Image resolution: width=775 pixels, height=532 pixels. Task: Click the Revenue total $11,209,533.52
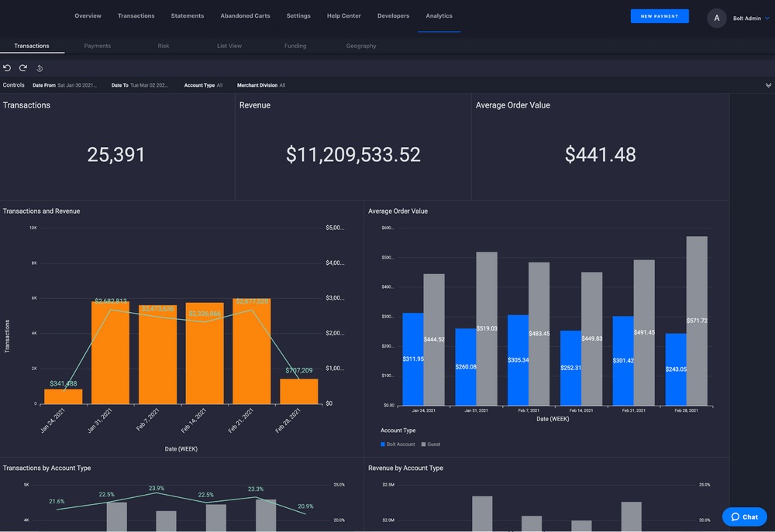pyautogui.click(x=353, y=155)
